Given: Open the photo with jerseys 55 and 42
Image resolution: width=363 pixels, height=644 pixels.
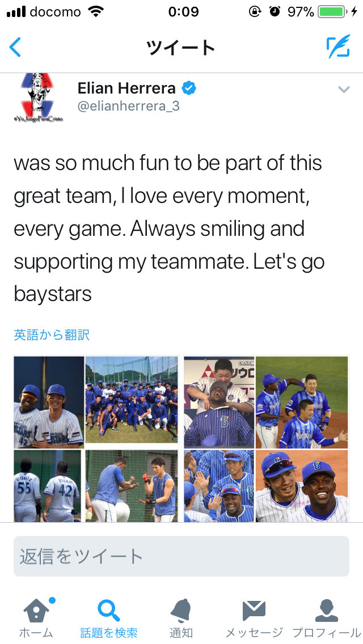Looking at the screenshot, I should [x=48, y=486].
